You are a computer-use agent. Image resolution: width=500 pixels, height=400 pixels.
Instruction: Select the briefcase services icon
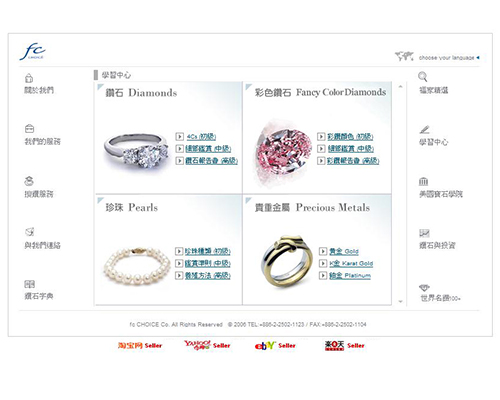pyautogui.click(x=29, y=129)
